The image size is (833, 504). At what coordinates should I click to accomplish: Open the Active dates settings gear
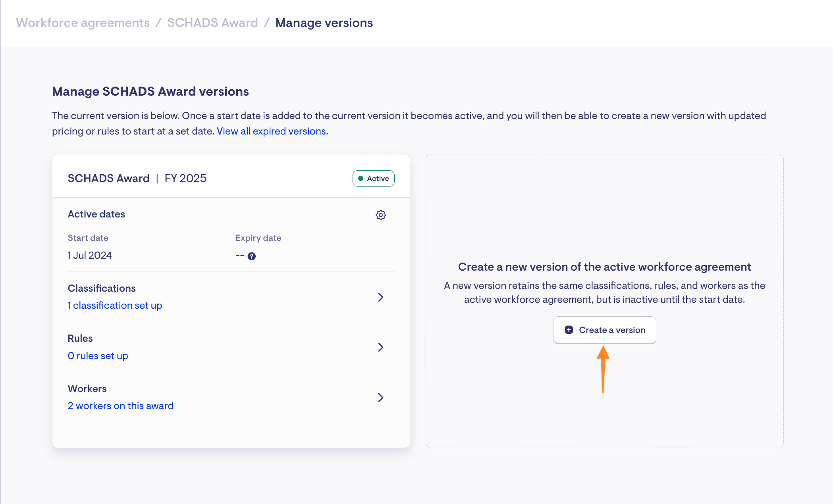point(380,215)
